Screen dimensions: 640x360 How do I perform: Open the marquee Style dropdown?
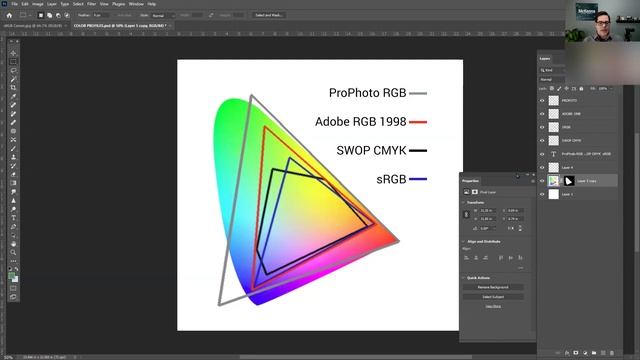[163, 15]
